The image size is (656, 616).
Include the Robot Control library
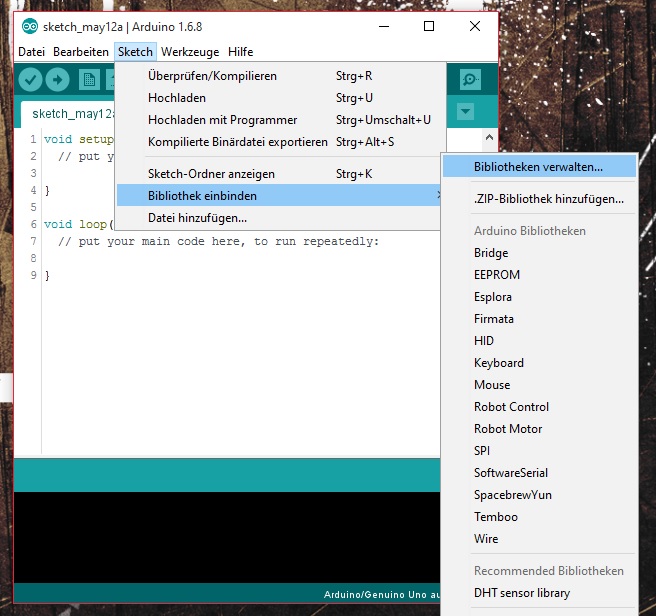click(x=539, y=407)
